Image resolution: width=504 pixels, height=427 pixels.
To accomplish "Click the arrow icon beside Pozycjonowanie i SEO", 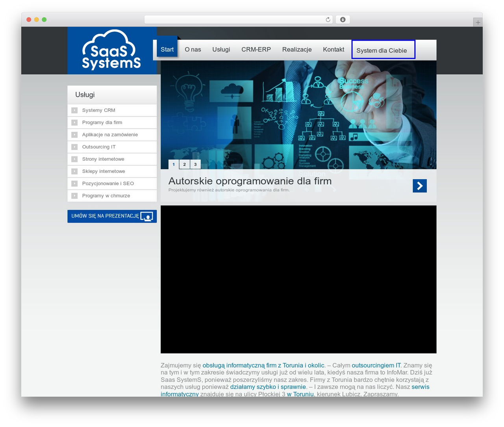I will click(x=74, y=184).
